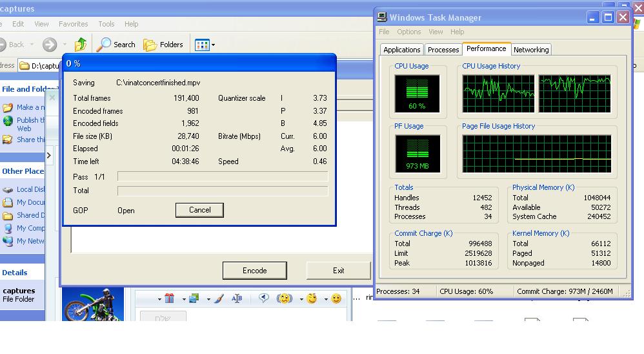This screenshot has height=354, width=644.
Task: Open Help menu in Task Manager
Action: pyautogui.click(x=457, y=32)
